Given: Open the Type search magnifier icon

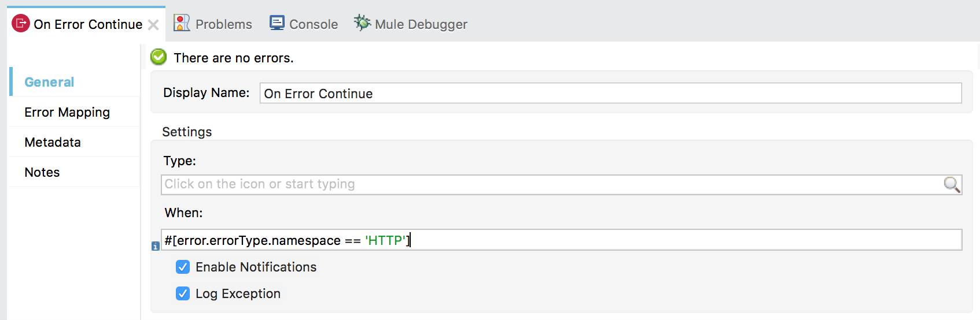Looking at the screenshot, I should (x=951, y=184).
